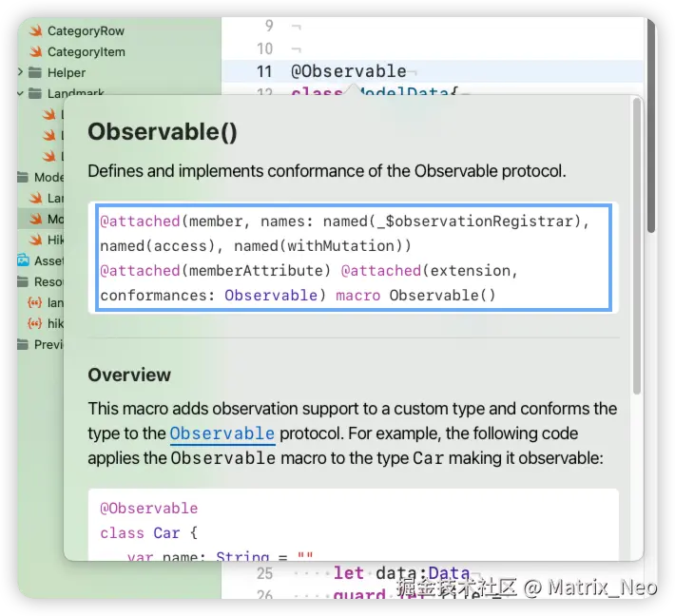Follow the Observable protocol link in Overview

222,433
